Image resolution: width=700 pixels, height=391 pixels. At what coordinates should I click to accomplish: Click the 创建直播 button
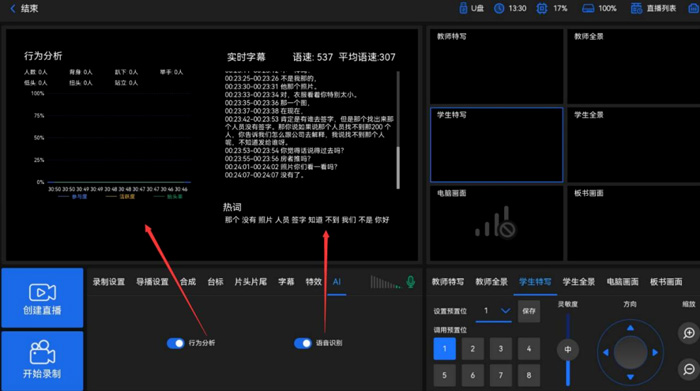point(42,298)
